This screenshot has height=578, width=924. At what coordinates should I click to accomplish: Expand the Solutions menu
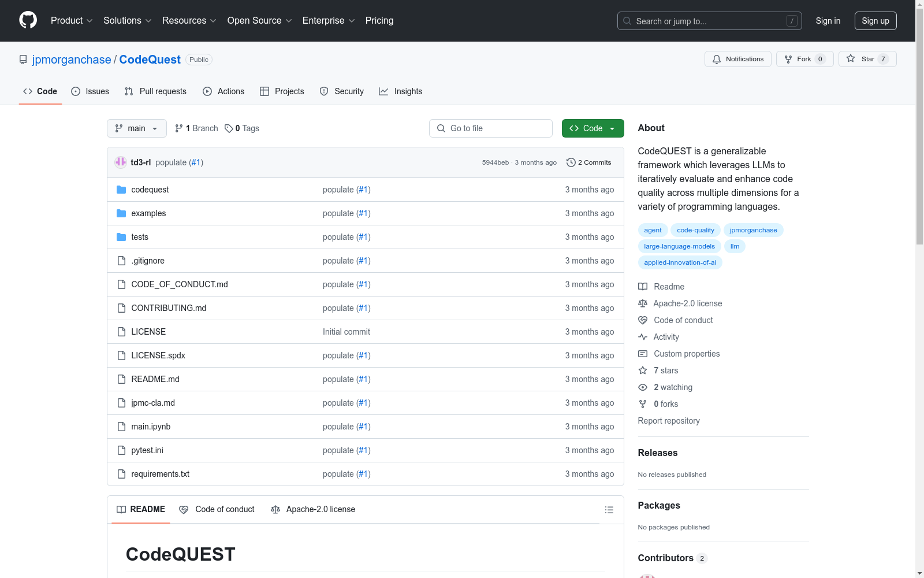pyautogui.click(x=128, y=20)
